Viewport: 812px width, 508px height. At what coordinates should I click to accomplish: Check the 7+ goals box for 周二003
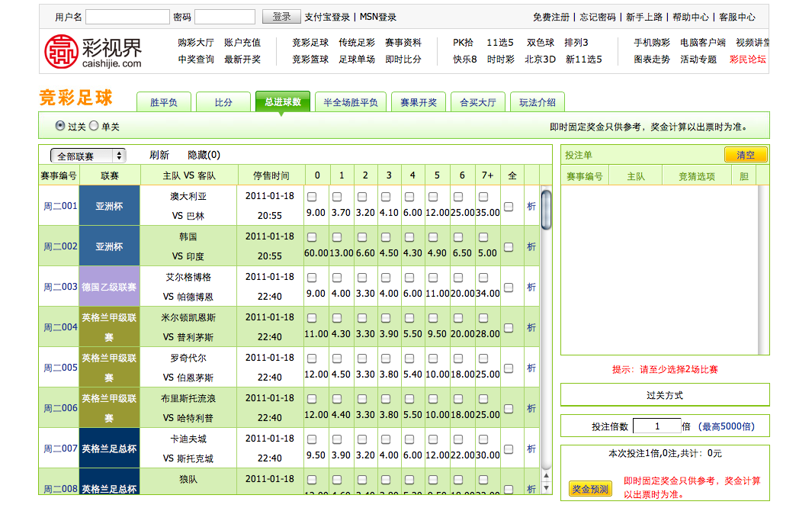pyautogui.click(x=483, y=278)
